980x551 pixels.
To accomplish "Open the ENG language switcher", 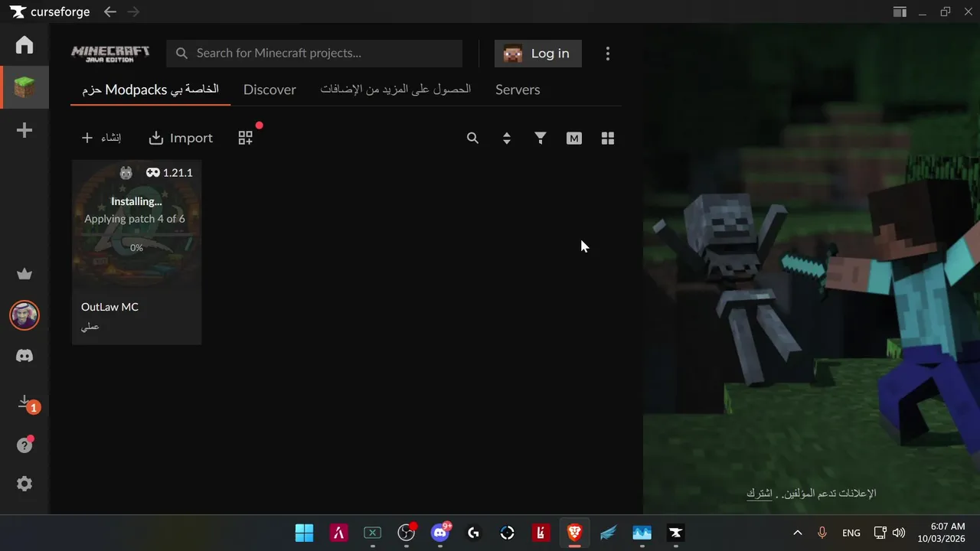I will 851,533.
